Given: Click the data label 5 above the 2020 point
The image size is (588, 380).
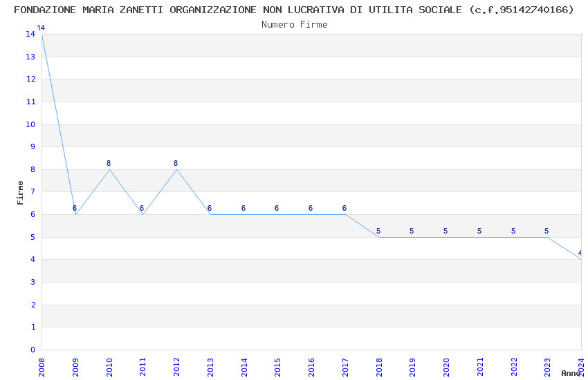Looking at the screenshot, I should (445, 231).
